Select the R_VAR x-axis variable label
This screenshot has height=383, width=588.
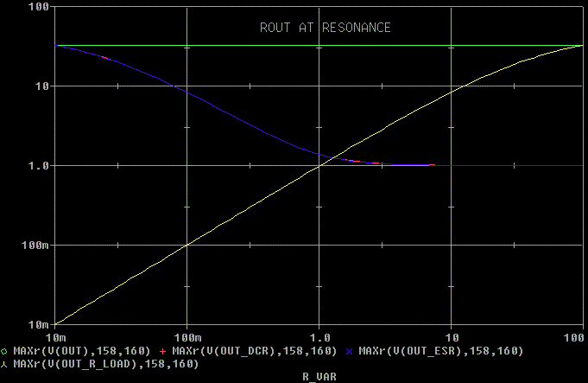(318, 377)
